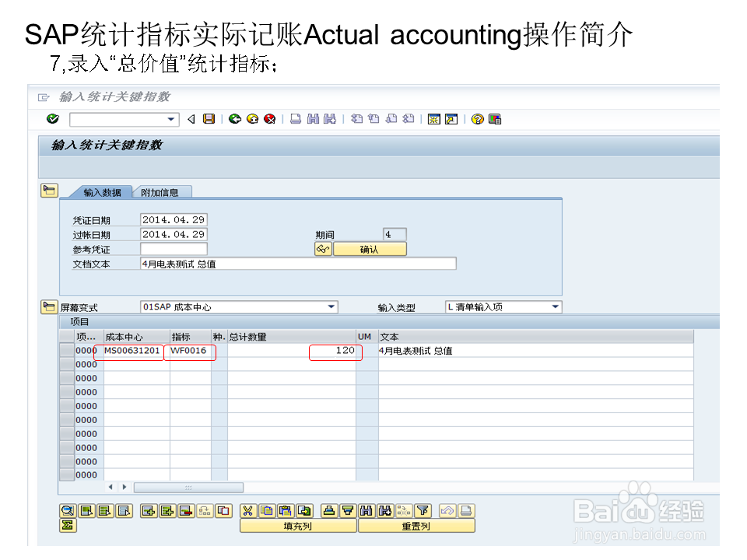
Task: Click the top toolbar Print icon
Action: (x=296, y=118)
